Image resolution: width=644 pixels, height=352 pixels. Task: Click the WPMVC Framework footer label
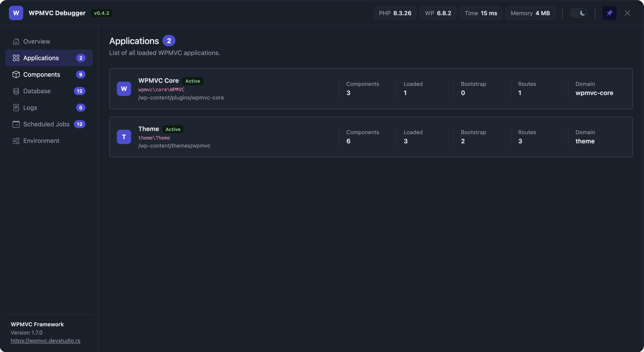pos(37,324)
